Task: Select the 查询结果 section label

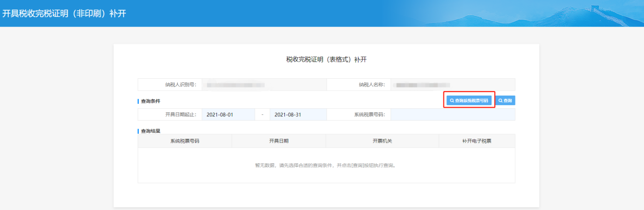Action: click(x=150, y=131)
